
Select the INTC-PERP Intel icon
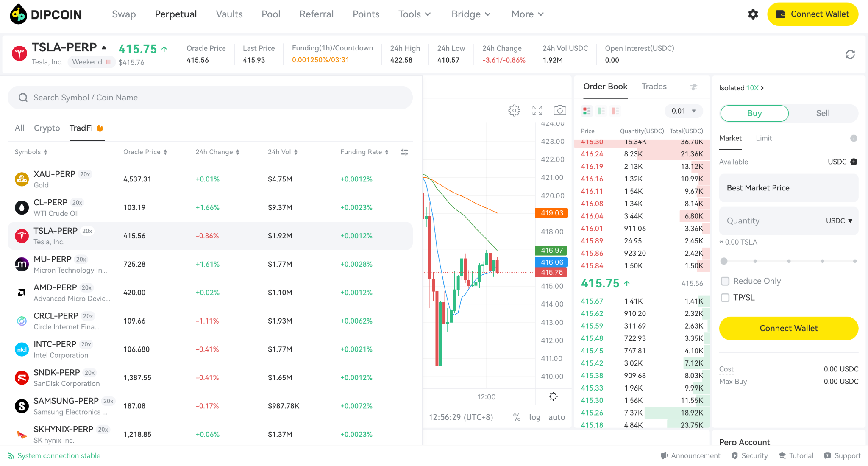click(22, 350)
